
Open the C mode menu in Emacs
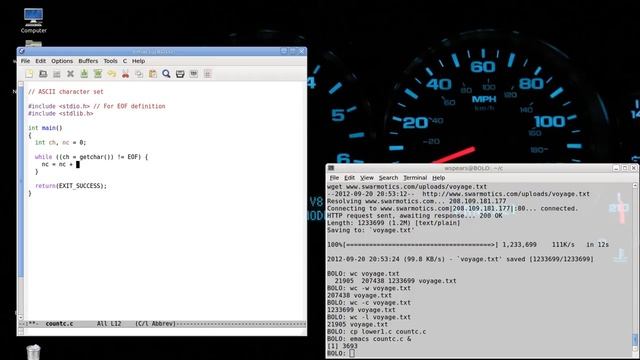click(x=125, y=61)
